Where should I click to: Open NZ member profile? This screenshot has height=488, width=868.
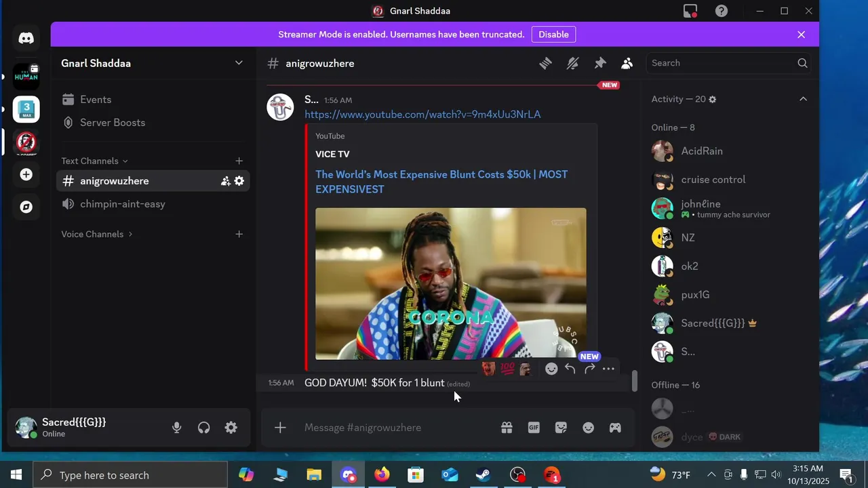coord(730,238)
